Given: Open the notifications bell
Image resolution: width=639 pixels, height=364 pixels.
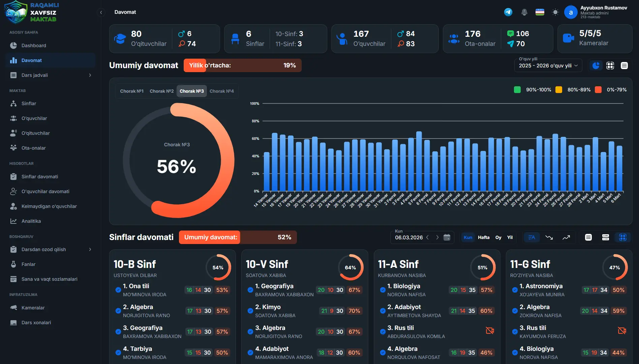Looking at the screenshot, I should coord(524,12).
